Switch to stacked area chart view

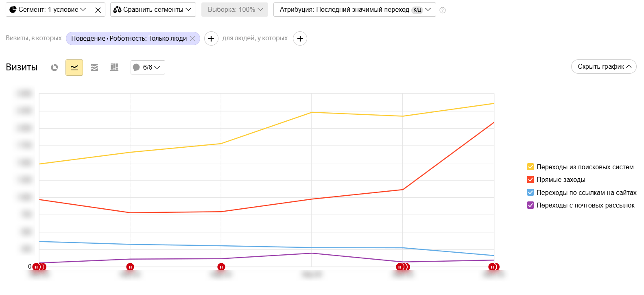click(x=94, y=68)
